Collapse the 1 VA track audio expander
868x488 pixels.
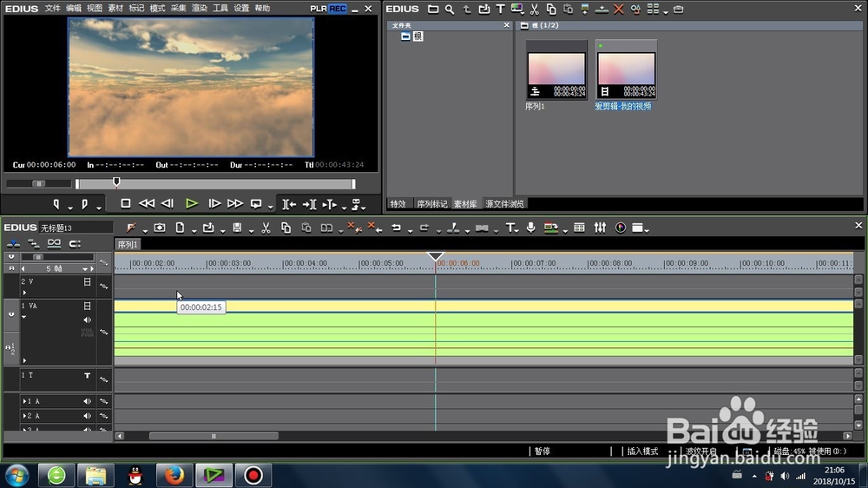tap(23, 317)
